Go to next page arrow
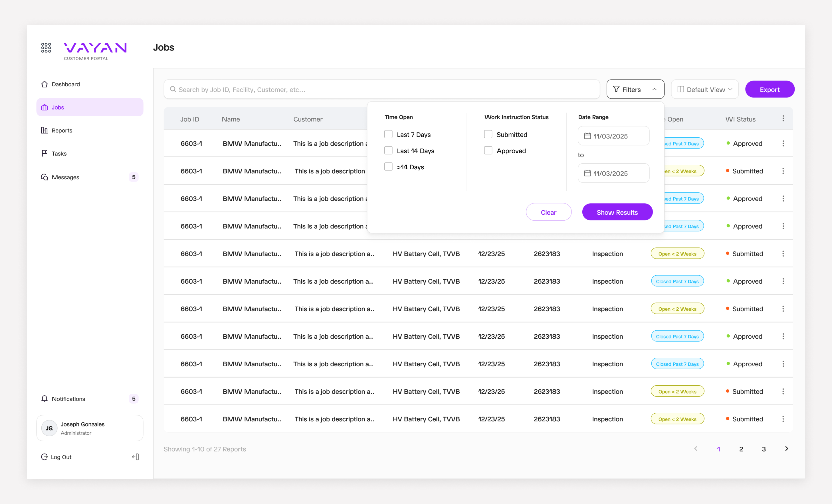832x504 pixels. pyautogui.click(x=786, y=449)
